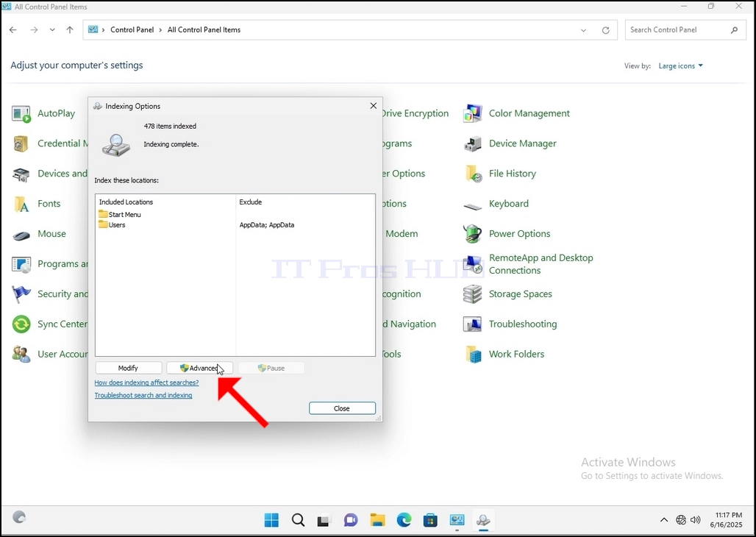
Task: Open File Explorer from taskbar
Action: coord(377,520)
